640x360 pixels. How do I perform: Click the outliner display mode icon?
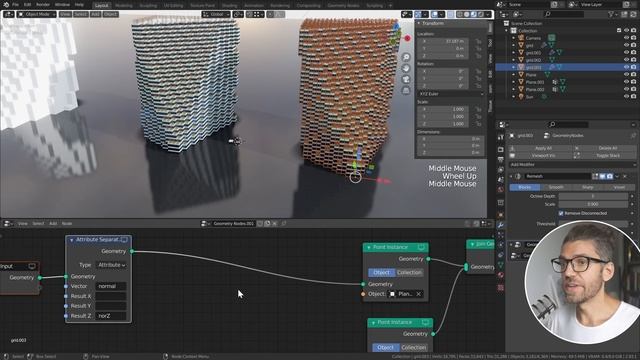click(x=517, y=14)
